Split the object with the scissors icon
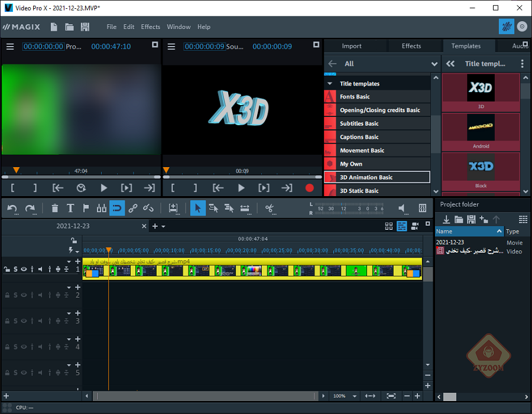 click(x=270, y=208)
